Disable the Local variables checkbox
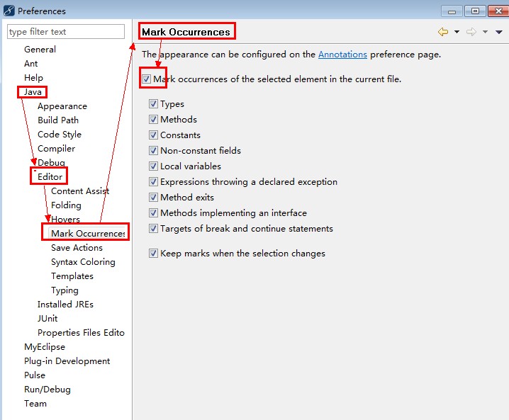 tap(153, 166)
